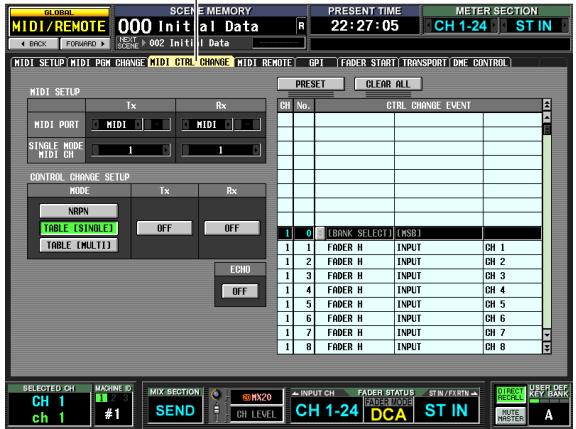Open BANK SELECT event selector button
The image size is (576, 429).
coord(320,233)
